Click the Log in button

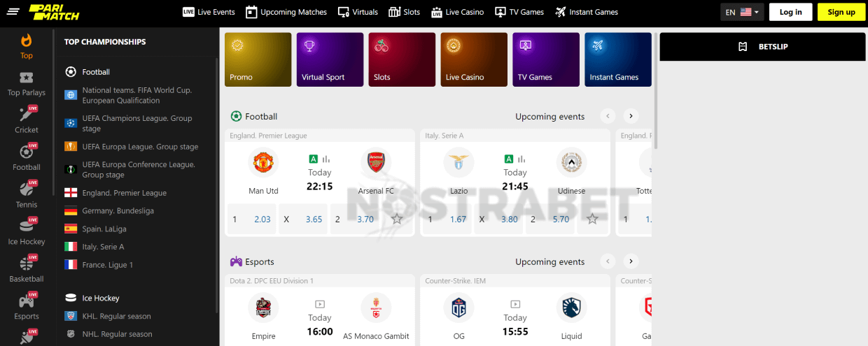[790, 12]
